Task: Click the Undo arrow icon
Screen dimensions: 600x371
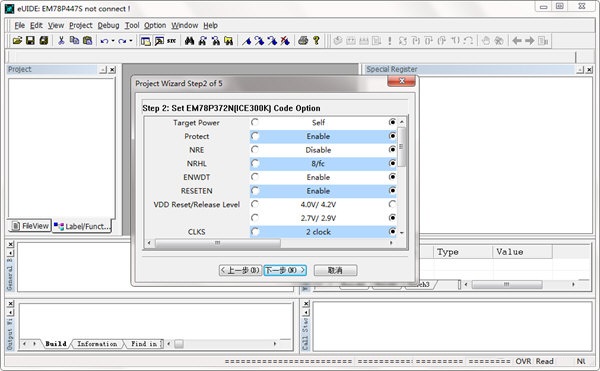Action: (104, 41)
